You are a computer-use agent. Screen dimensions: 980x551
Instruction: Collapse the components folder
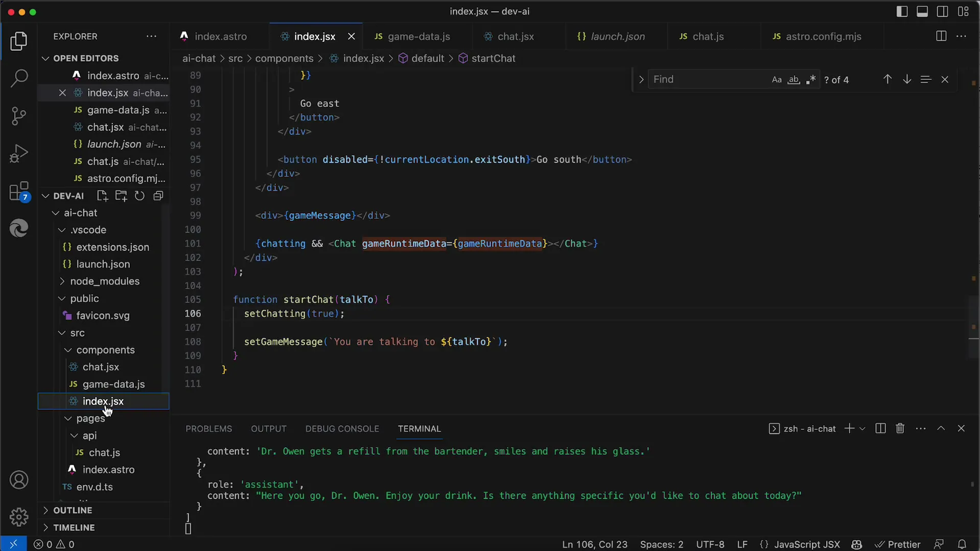tap(105, 350)
